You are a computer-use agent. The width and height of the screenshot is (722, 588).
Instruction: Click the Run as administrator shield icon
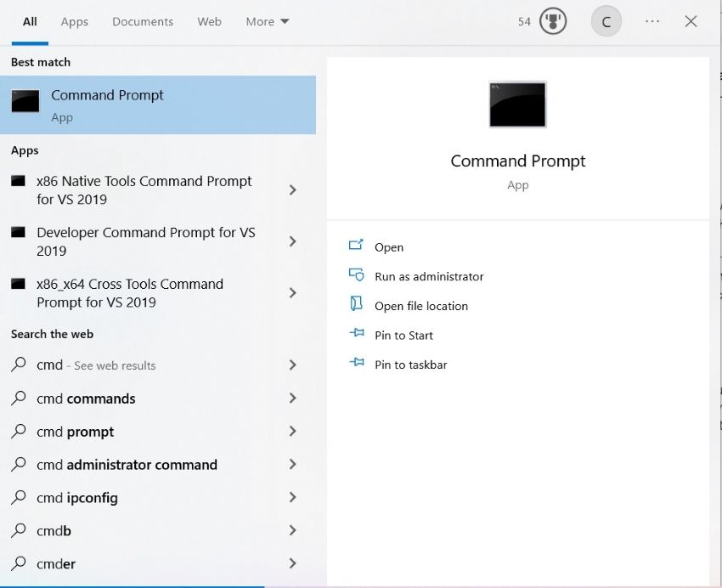(x=356, y=275)
